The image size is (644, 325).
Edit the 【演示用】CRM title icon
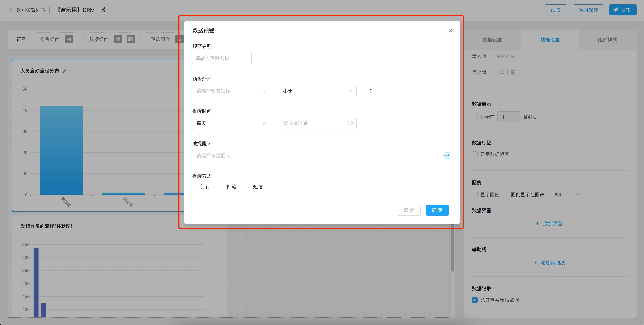point(103,10)
